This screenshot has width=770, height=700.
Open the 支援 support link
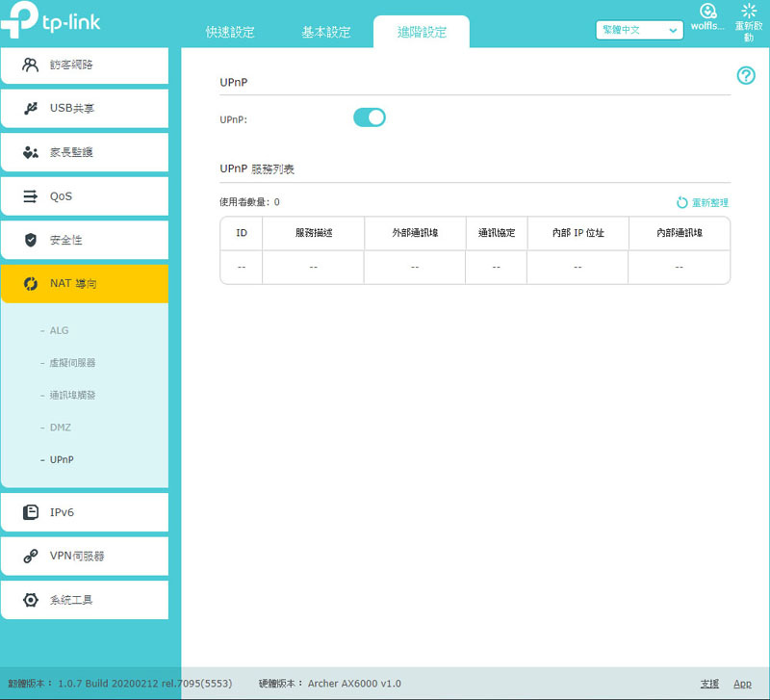click(x=709, y=684)
